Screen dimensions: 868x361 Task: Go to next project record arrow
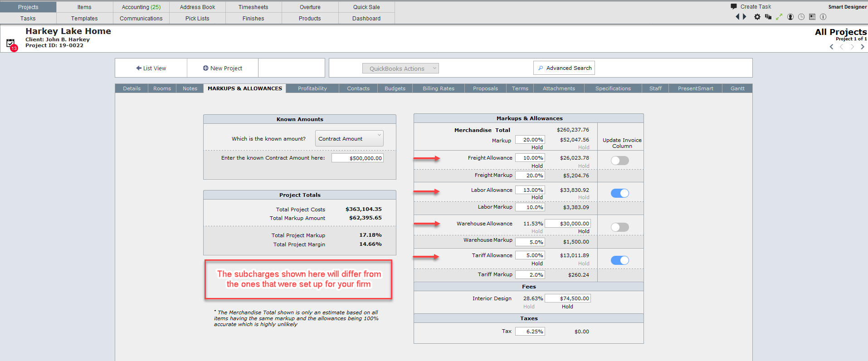(852, 47)
